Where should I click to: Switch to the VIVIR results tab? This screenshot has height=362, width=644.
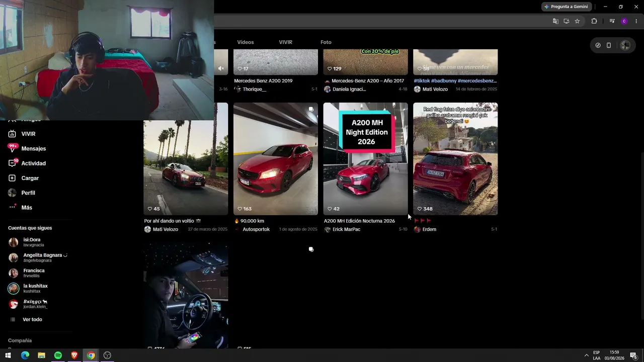(286, 42)
